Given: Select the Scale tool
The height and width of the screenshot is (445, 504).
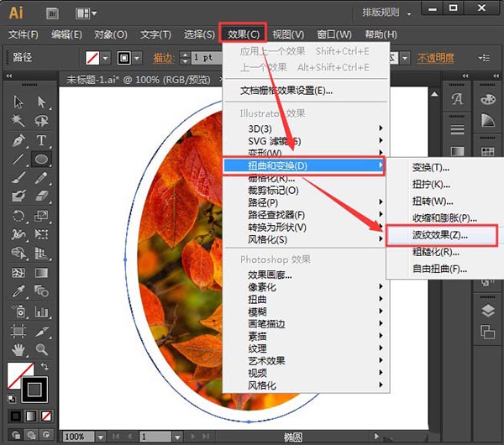Looking at the screenshot, I should (41, 216).
